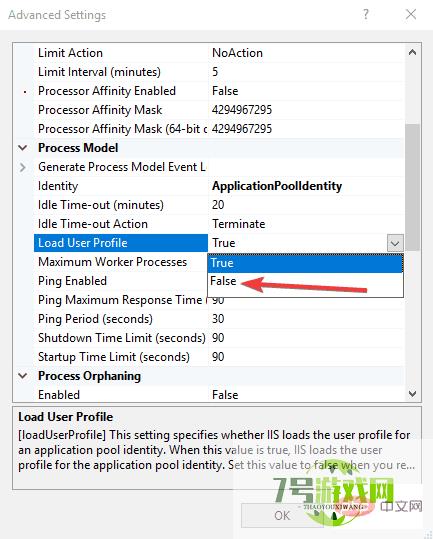433x539 pixels.
Task: Close the Advanced Settings dialog
Action: [x=411, y=14]
